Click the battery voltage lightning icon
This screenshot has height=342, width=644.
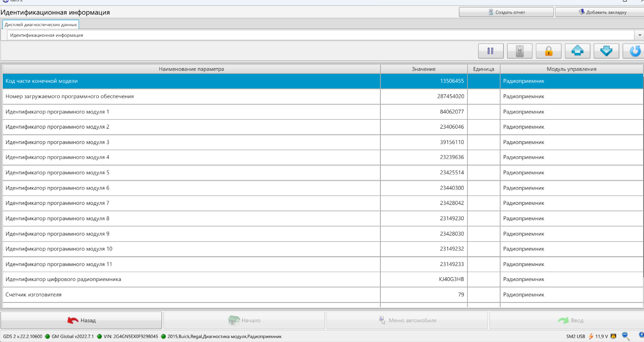click(591, 336)
